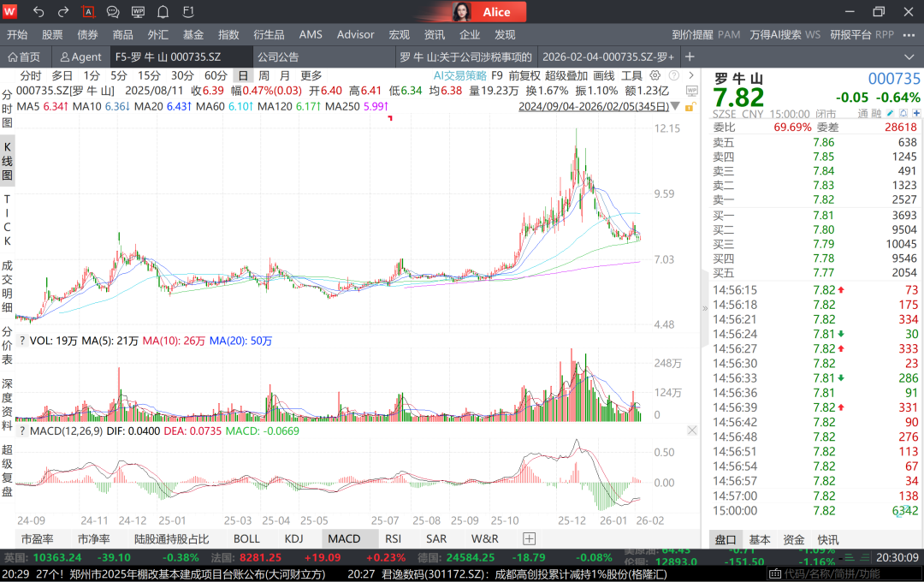This screenshot has width=924, height=582.
Task: Click the F1 help icon
Action: pyautogui.click(x=188, y=12)
